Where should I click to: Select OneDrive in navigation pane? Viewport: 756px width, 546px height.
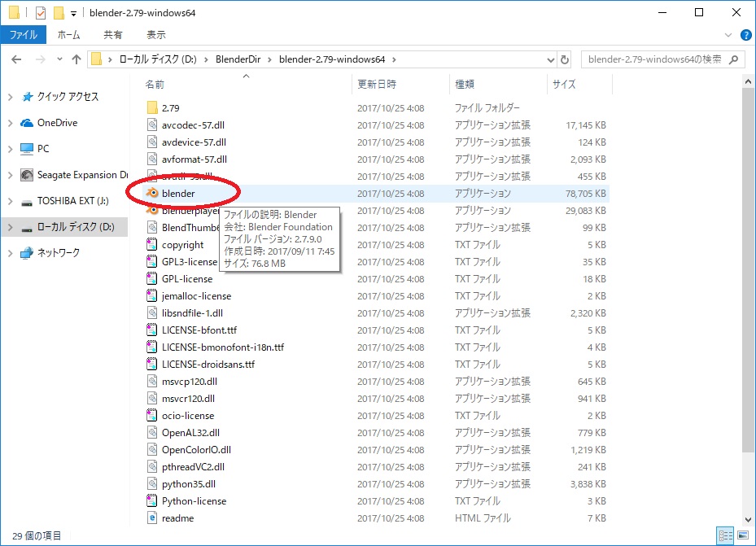[58, 123]
